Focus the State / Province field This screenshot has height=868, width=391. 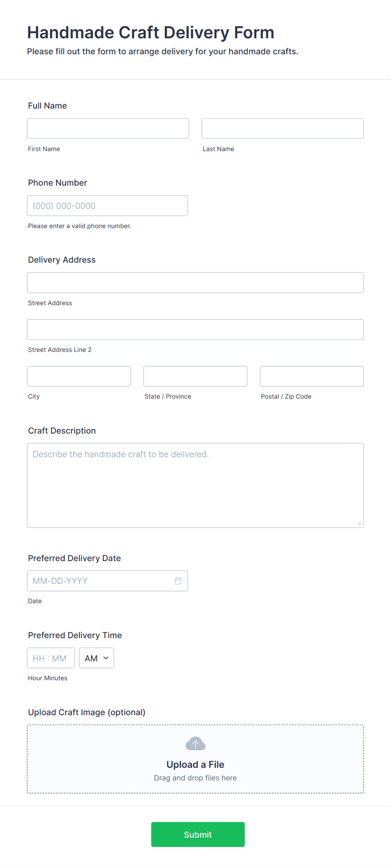coord(195,376)
